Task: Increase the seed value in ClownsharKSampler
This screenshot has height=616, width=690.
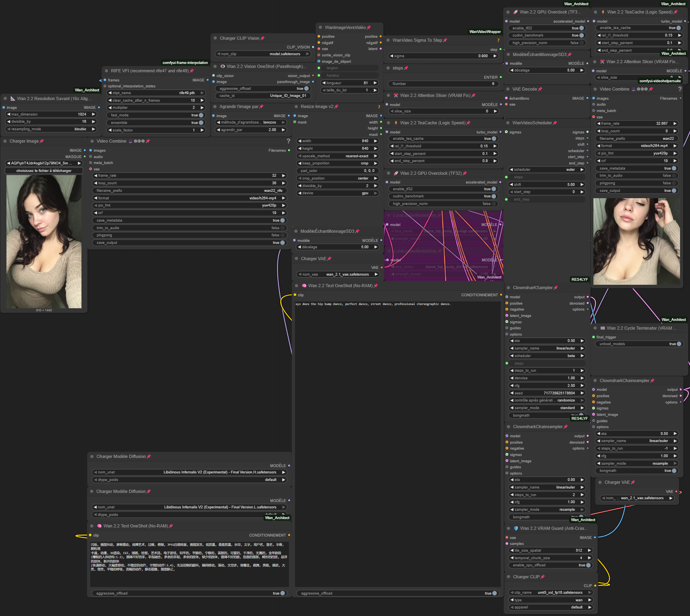Action: coord(582,393)
